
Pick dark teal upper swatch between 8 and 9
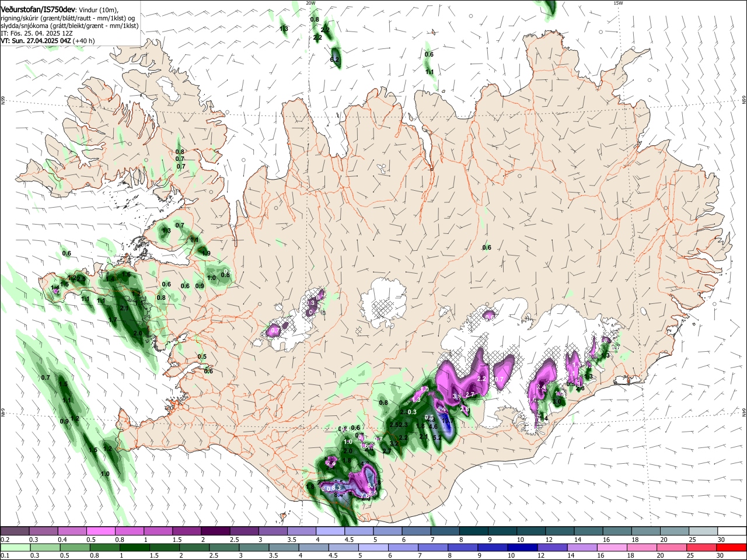click(x=473, y=531)
